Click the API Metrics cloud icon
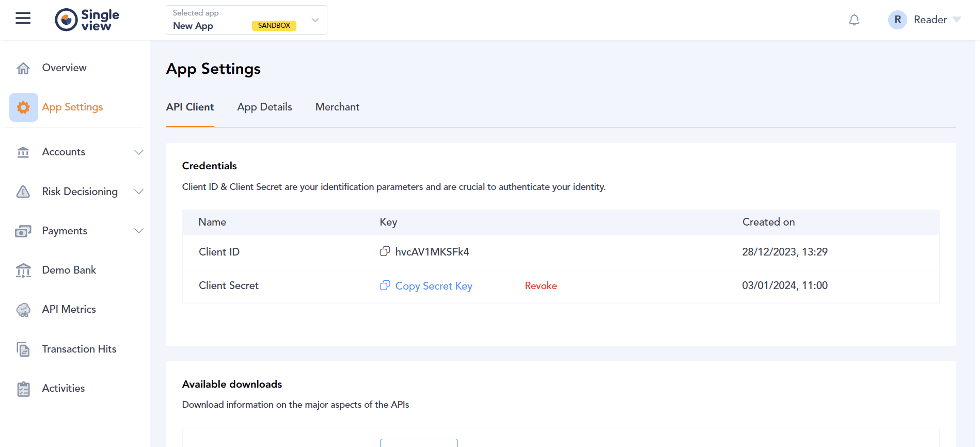The height and width of the screenshot is (447, 980). click(23, 310)
